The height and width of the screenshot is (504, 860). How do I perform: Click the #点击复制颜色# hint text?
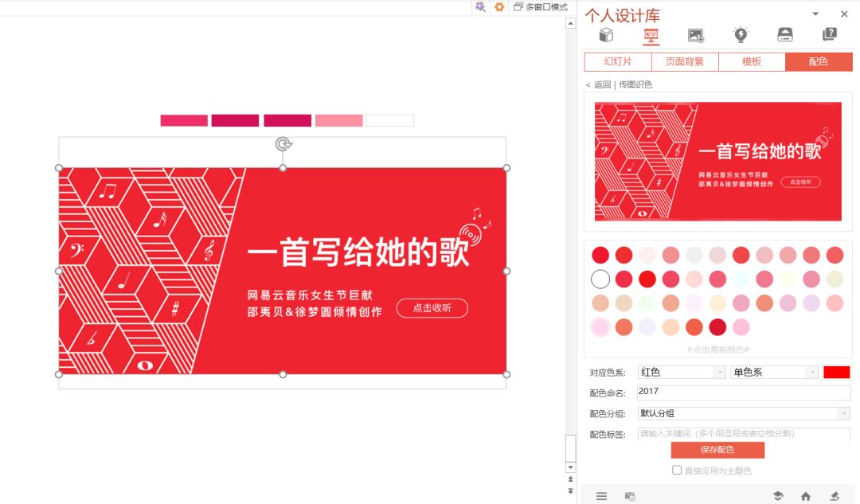[718, 350]
